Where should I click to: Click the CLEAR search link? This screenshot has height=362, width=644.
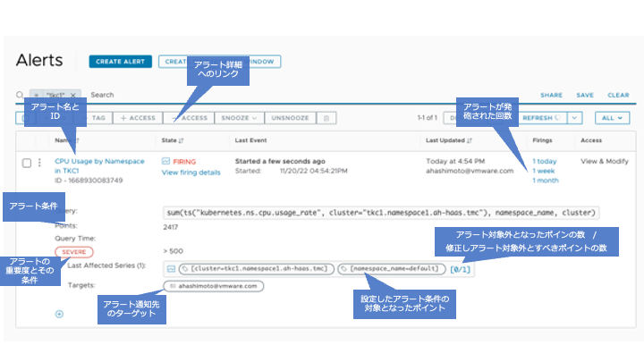pos(618,95)
